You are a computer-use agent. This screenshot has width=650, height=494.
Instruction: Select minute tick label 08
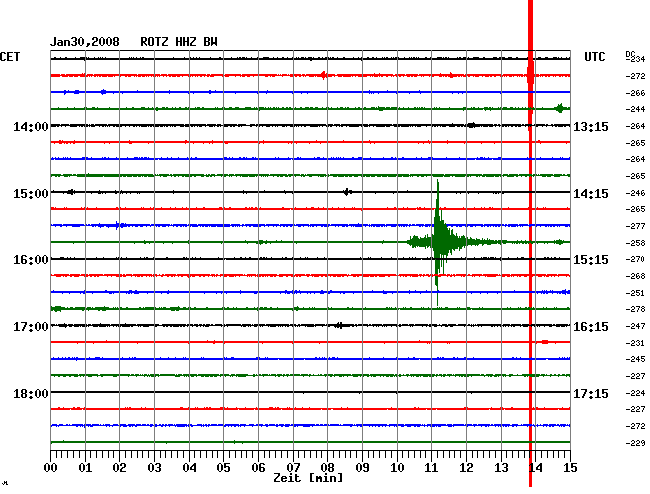pos(327,468)
